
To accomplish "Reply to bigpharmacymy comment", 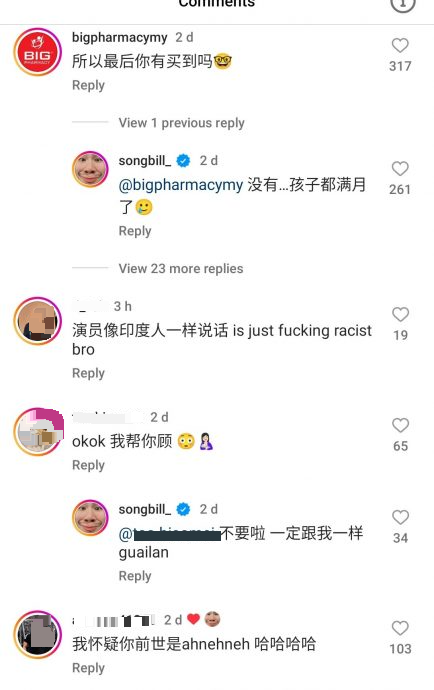I will coord(88,85).
